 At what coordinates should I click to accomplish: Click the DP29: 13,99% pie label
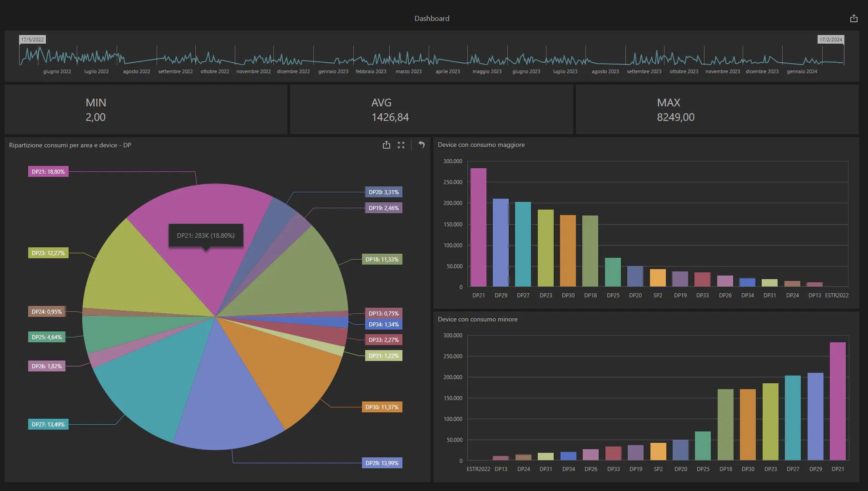pyautogui.click(x=382, y=463)
